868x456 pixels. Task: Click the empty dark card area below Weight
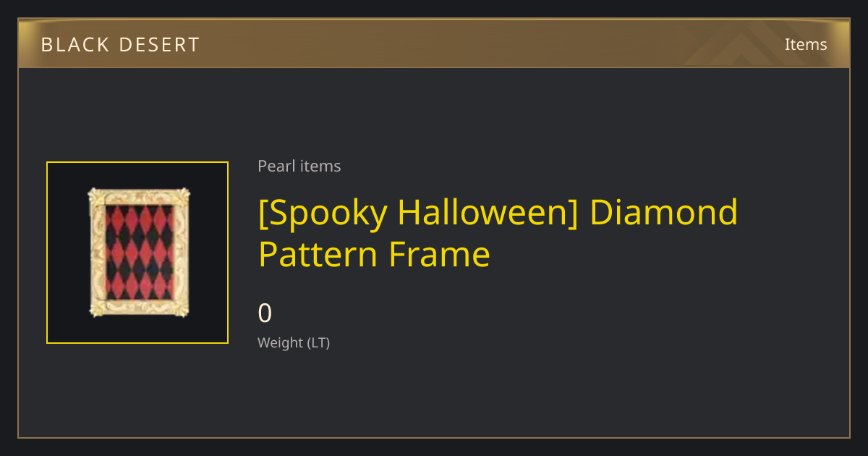434,394
